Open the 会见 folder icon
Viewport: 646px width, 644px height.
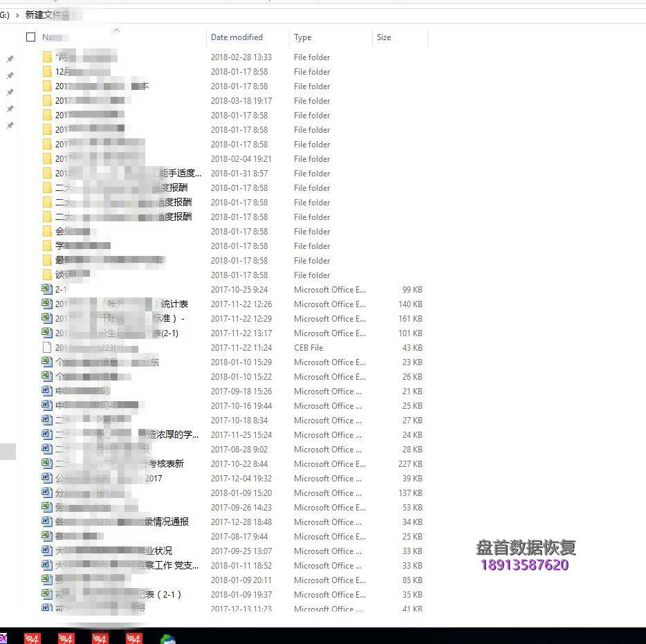click(47, 231)
